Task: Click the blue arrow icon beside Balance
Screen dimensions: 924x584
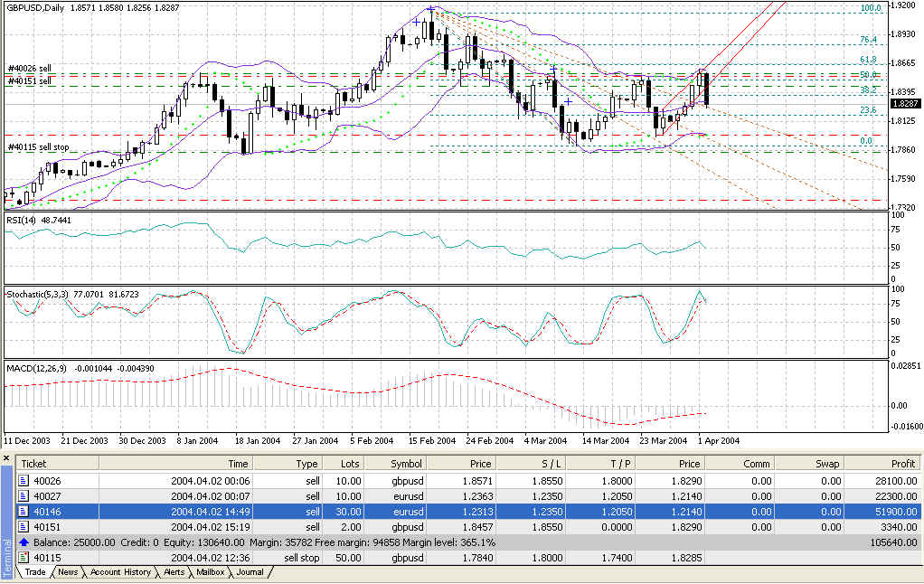Action: tap(24, 542)
